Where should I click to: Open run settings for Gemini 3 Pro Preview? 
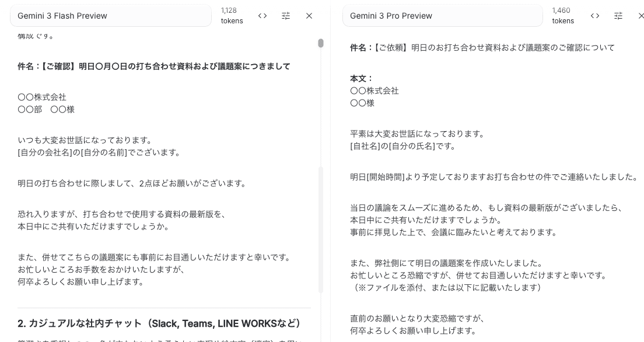(618, 16)
